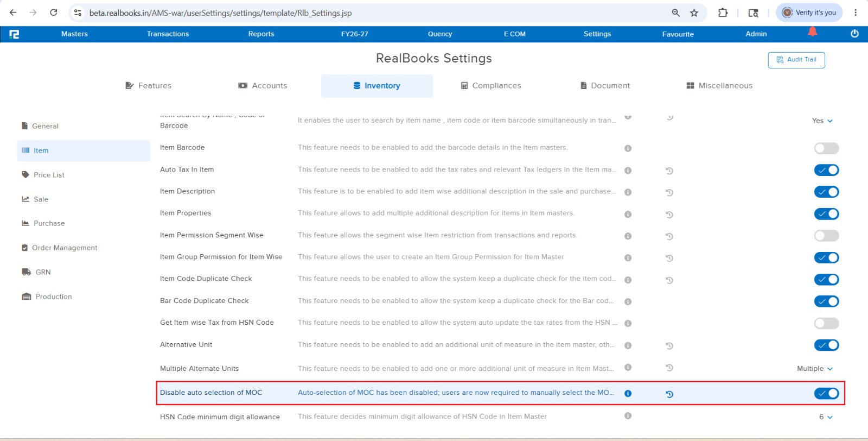Image resolution: width=868 pixels, height=441 pixels.
Task: Switch to the Document tab
Action: 605,86
